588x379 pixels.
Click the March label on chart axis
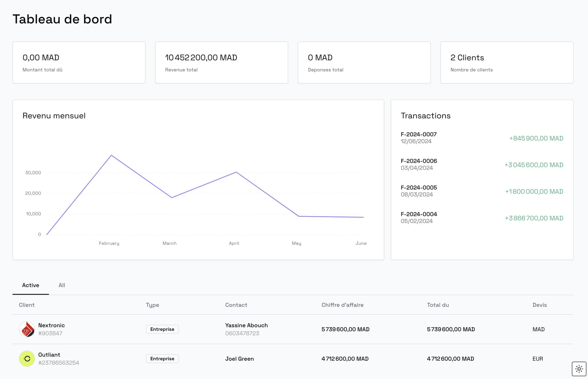[169, 243]
